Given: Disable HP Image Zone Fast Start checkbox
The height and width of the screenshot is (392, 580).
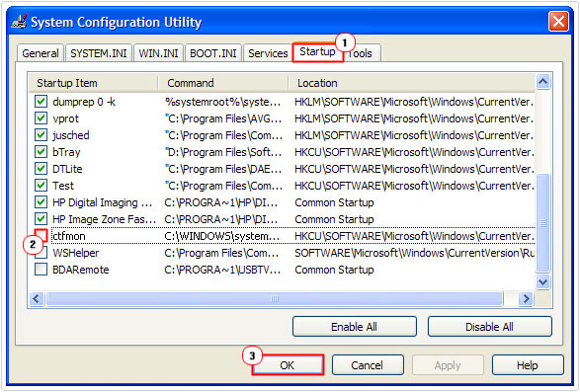Looking at the screenshot, I should (41, 219).
